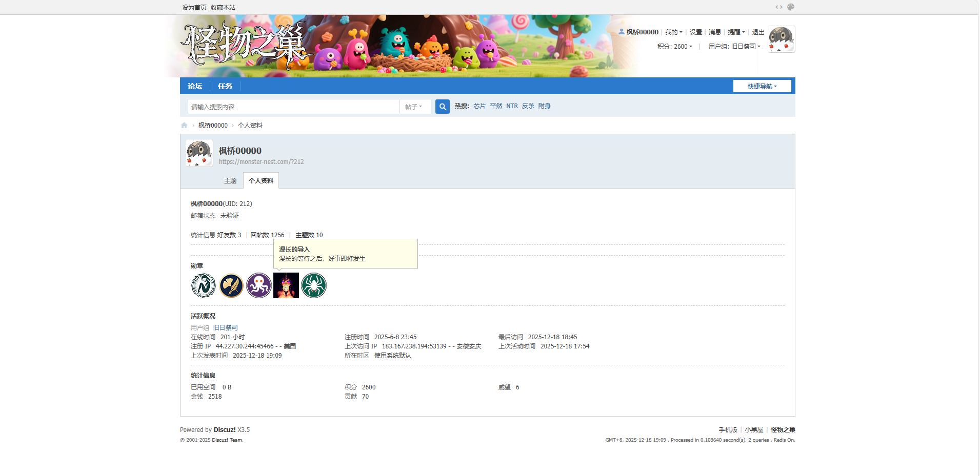
Task: Expand the 用户组: 旧日祭司 dropdown
Action: (734, 47)
